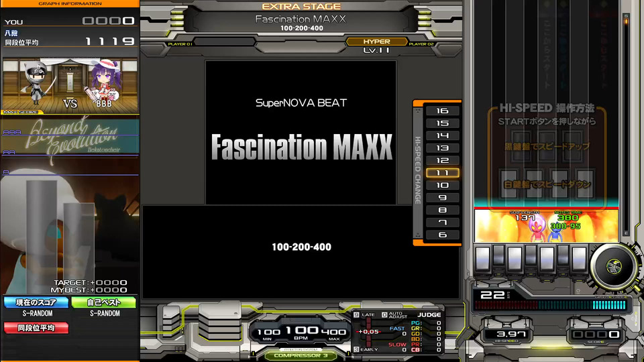Screen dimensions: 644x362
Task: Click the MAX SCORE label
Action: tap(21, 112)
